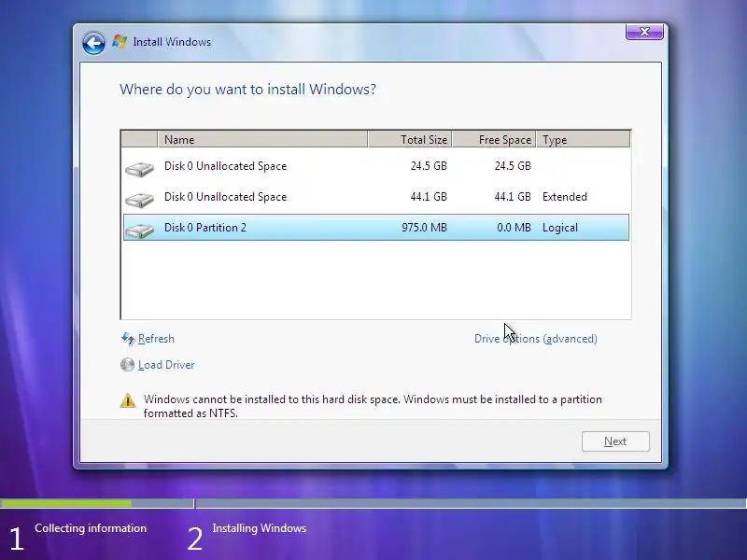Select the Disk 0 Partition 2 row
The height and width of the screenshot is (560, 747).
click(x=376, y=228)
